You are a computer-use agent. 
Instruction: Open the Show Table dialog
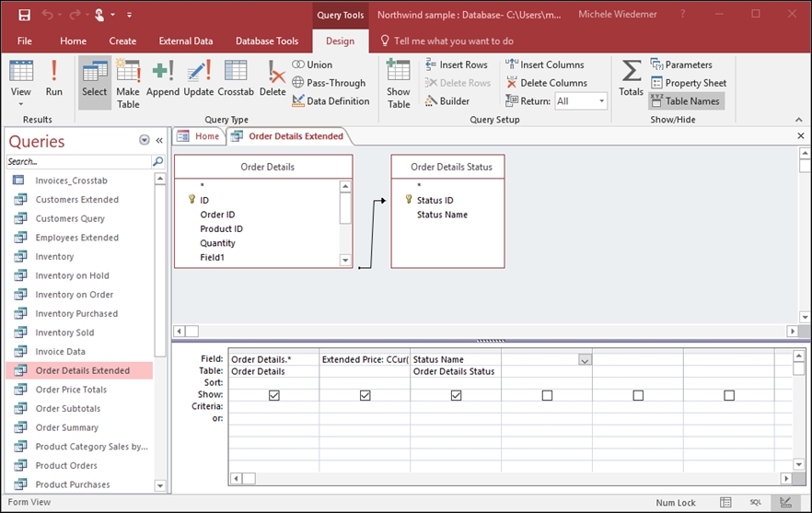[399, 84]
